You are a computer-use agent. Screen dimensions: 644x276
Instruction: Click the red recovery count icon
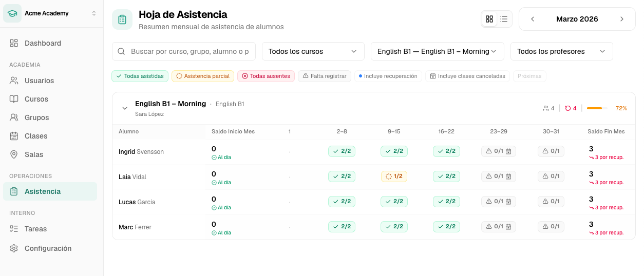pyautogui.click(x=567, y=108)
